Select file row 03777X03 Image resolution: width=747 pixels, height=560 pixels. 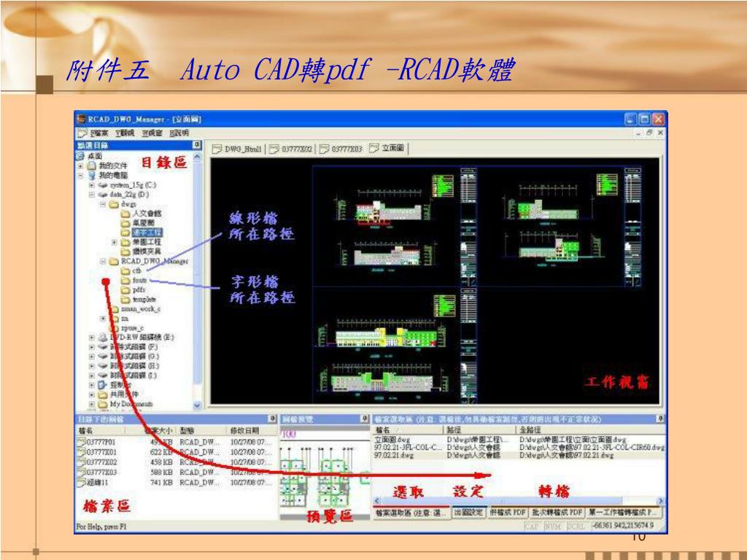click(x=175, y=472)
